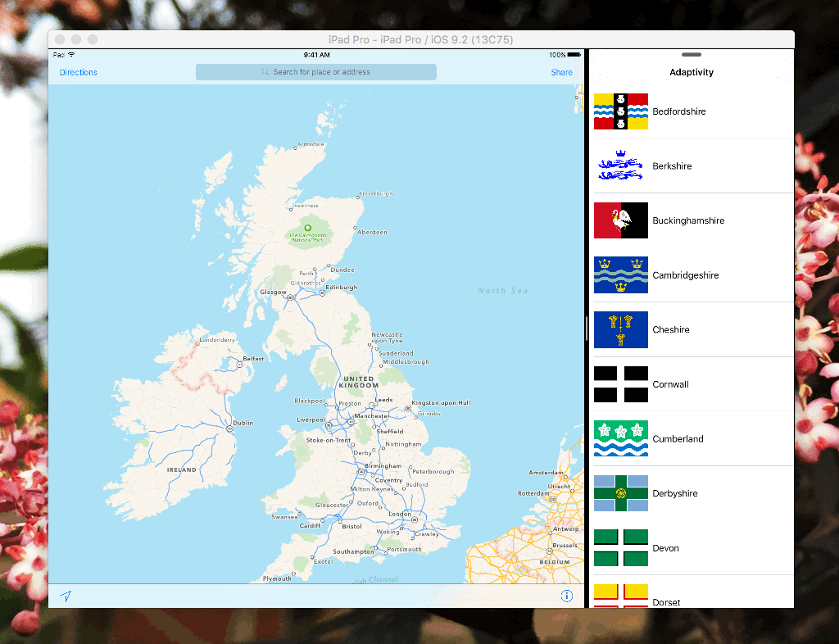
Task: Select the Buckinghamshire row label
Action: [688, 220]
